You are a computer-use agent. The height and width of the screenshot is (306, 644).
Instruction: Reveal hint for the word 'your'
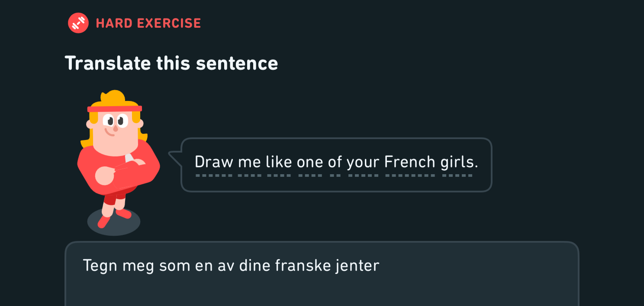364,163
